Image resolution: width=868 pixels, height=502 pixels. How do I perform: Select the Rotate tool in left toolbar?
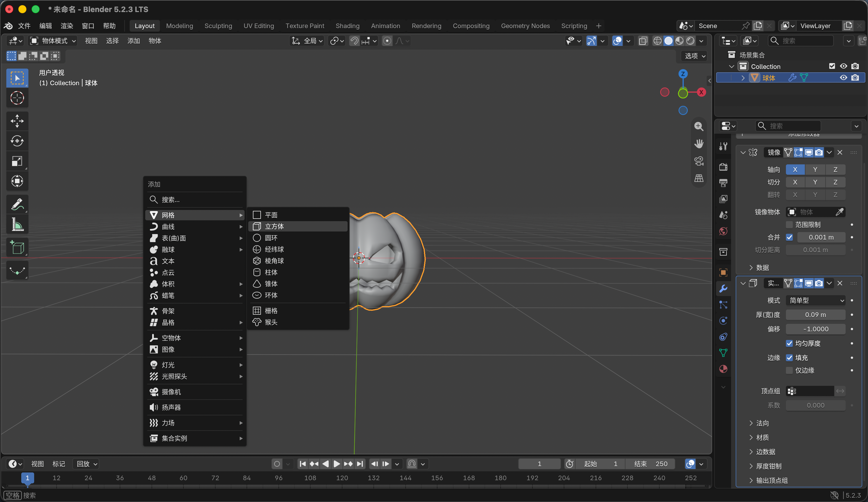(x=17, y=141)
